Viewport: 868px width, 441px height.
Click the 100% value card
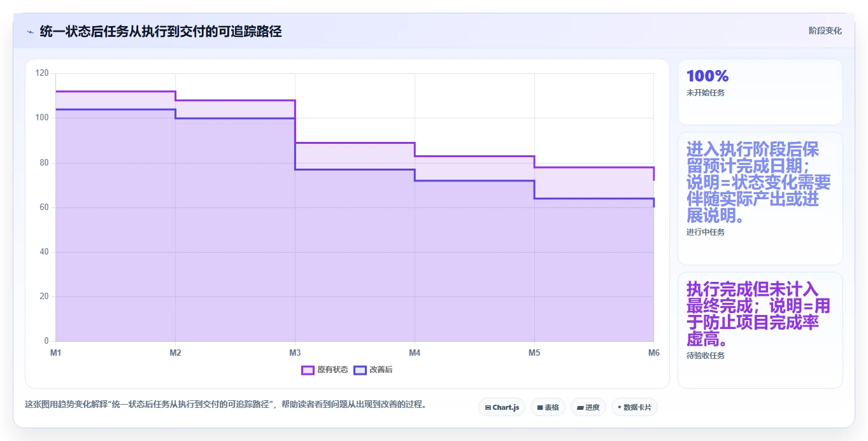click(x=760, y=92)
